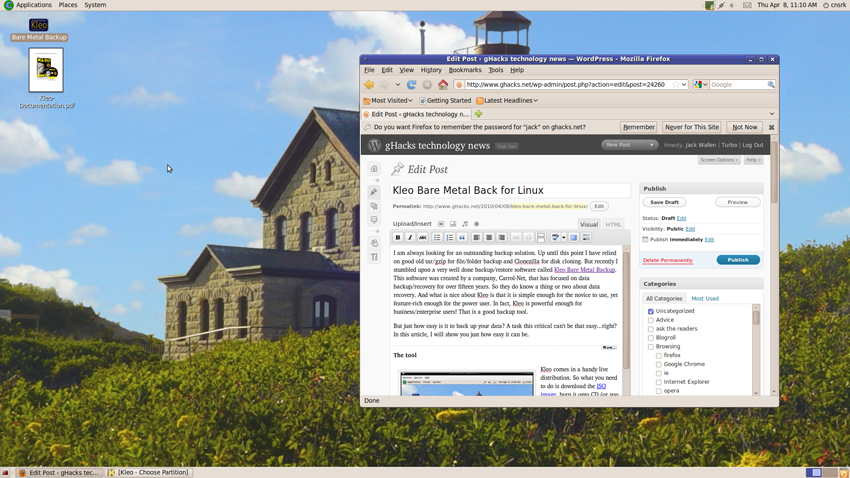Click the Firefox home icon
The width and height of the screenshot is (850, 478).
pyautogui.click(x=443, y=85)
